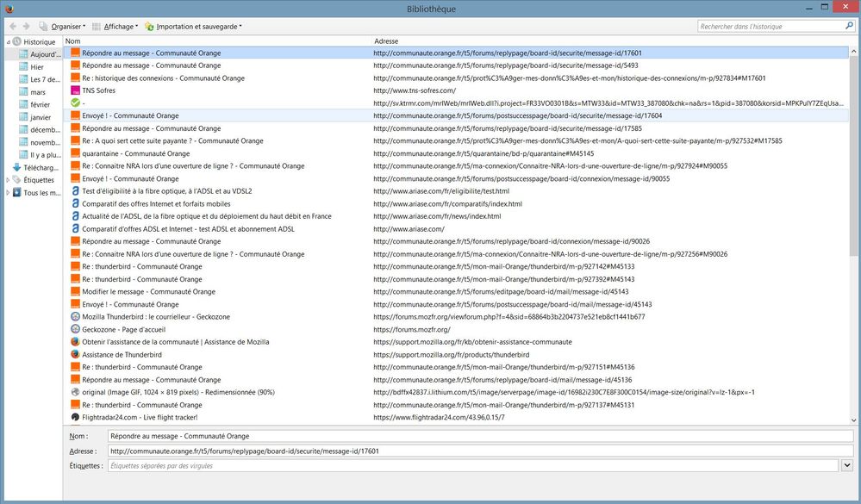Select A quoi sert cette suite payante entry
This screenshot has height=504, width=861.
456,141
